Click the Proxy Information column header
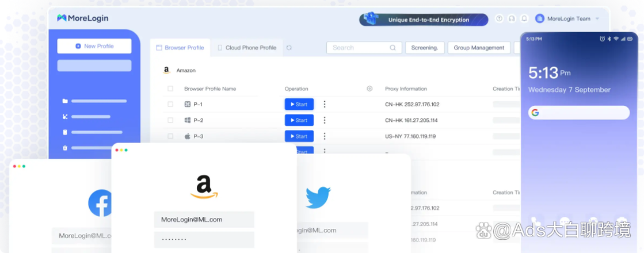This screenshot has width=644, height=253. coord(406,89)
